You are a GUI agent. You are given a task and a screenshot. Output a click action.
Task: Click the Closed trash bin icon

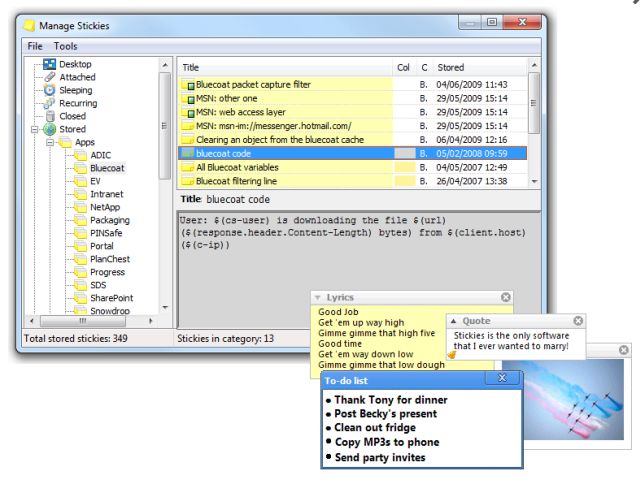click(49, 116)
